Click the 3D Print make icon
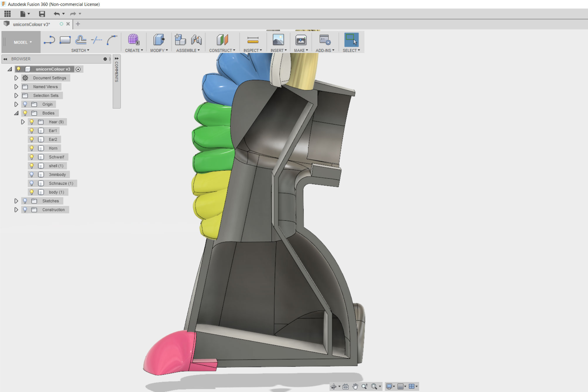Viewport: 588px width, 392px height. pos(301,40)
